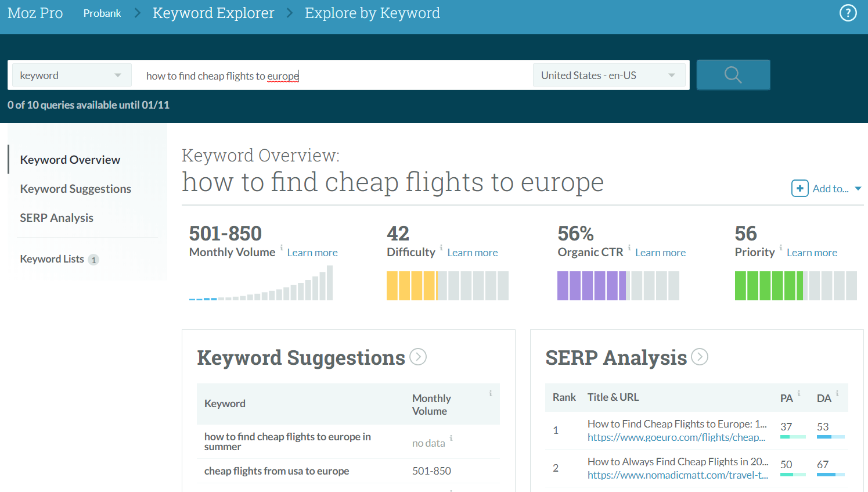Screen dimensions: 868x492
Task: Click the Title & URL column header
Action: click(x=613, y=397)
